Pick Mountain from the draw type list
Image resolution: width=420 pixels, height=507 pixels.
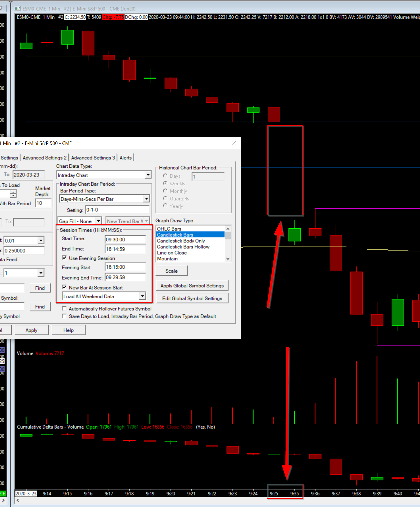(190, 259)
